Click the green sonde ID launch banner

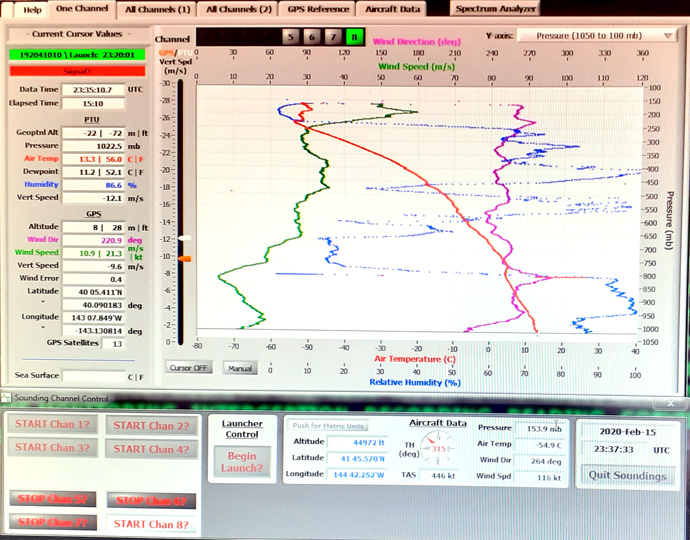click(77, 55)
